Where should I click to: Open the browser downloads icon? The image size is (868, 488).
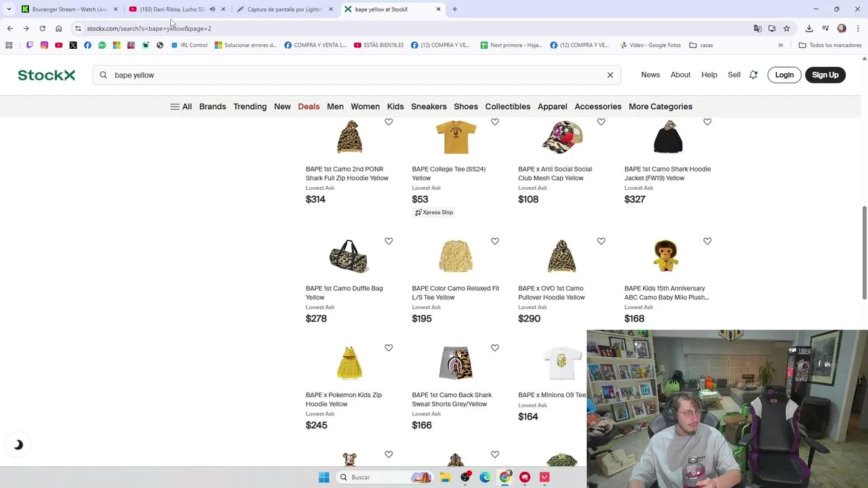809,28
